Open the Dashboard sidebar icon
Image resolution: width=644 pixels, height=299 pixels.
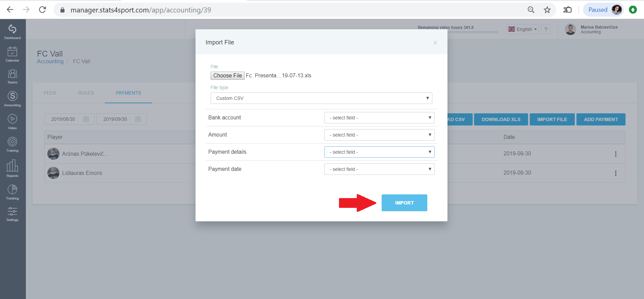12,32
